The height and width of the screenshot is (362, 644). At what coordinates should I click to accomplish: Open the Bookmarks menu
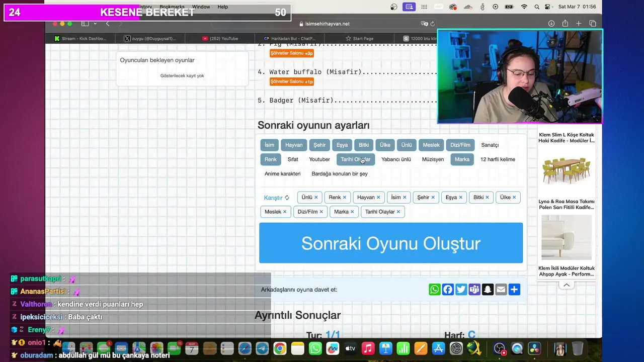click(172, 7)
